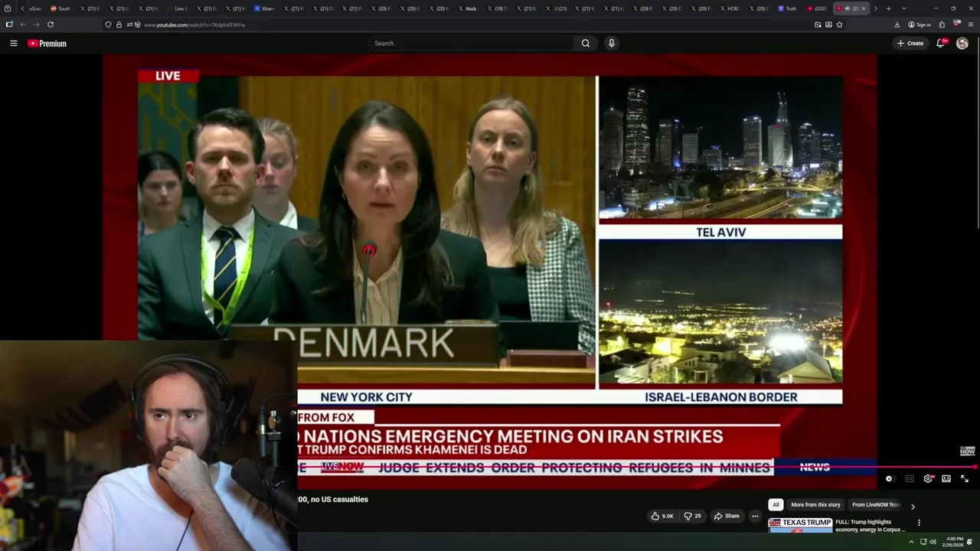Open more actions ellipsis under video
The height and width of the screenshot is (551, 980).
[x=755, y=516]
